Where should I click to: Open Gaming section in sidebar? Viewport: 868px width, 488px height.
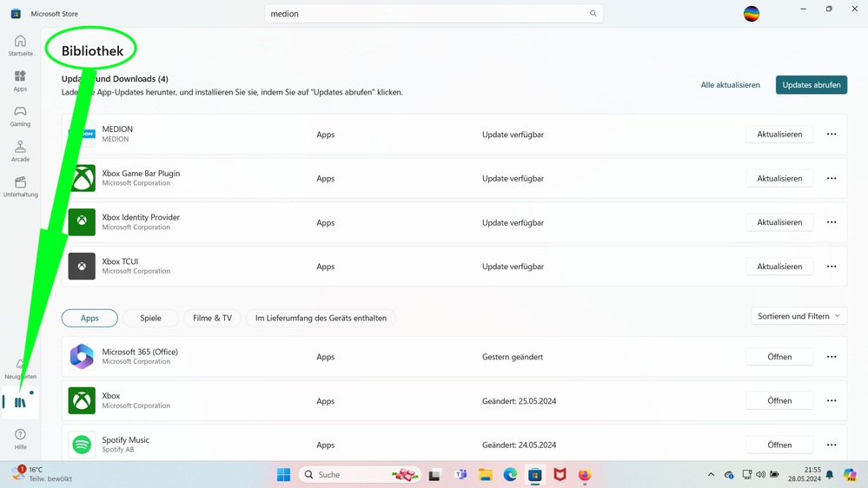21,116
